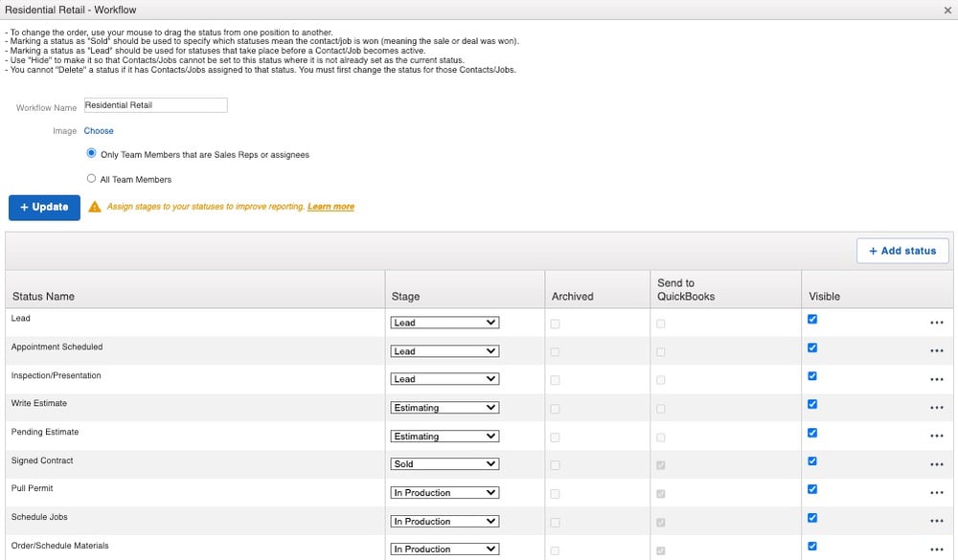Open the Stage dropdown for Pull Permit
The width and height of the screenshot is (958, 560).
pos(445,493)
